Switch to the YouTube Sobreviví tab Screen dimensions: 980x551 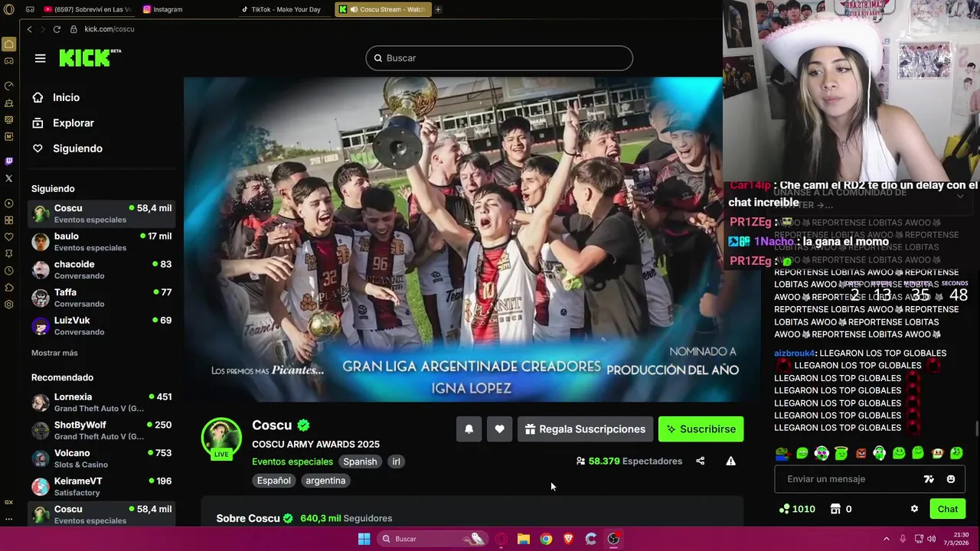[x=87, y=9]
